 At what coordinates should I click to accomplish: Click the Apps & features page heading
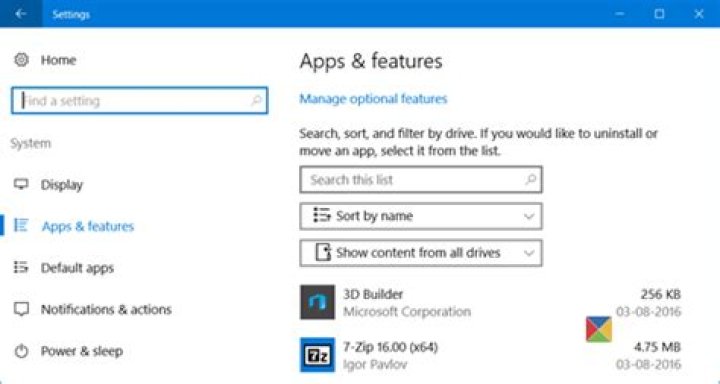[x=371, y=61]
